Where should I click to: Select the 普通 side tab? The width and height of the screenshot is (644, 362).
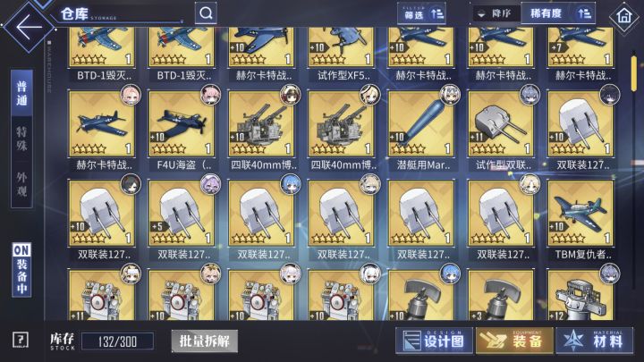(x=21, y=94)
